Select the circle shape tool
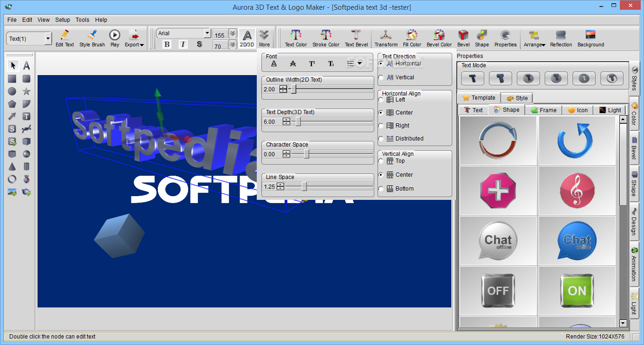 [x=12, y=91]
